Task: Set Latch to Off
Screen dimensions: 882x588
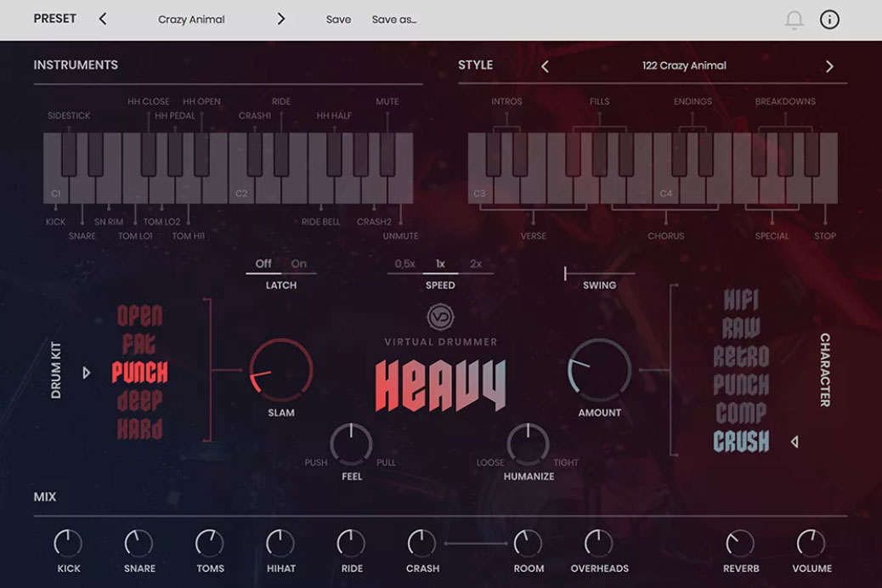Action: (263, 263)
